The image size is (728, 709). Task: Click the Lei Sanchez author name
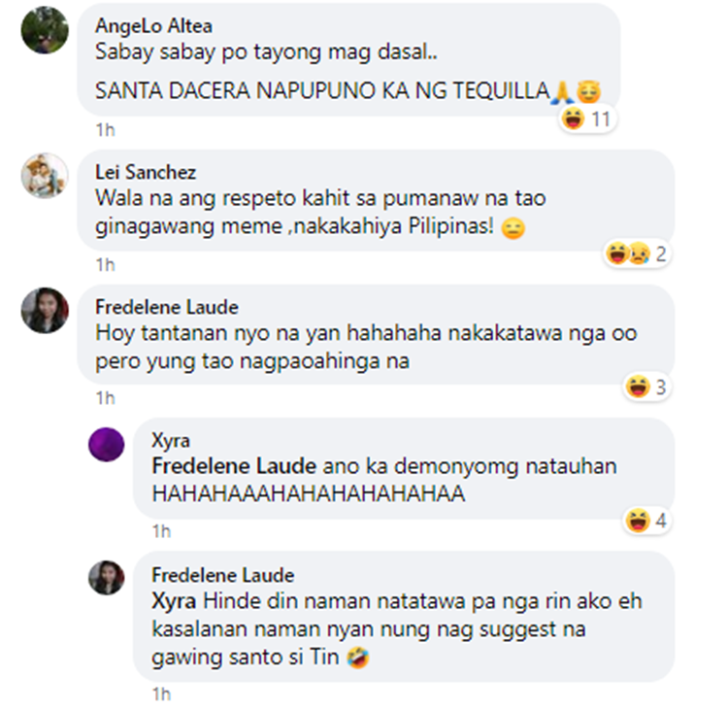tap(146, 172)
